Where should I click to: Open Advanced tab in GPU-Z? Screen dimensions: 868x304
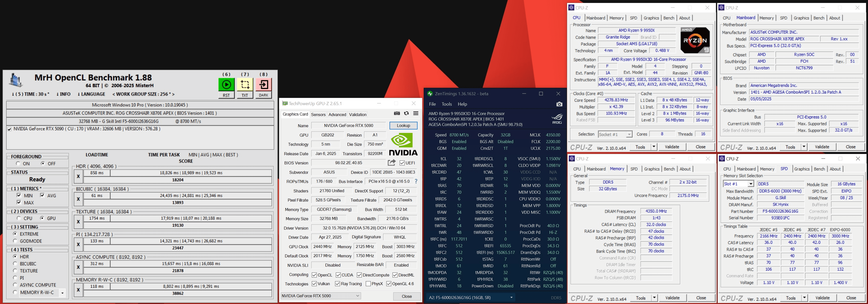coord(337,115)
